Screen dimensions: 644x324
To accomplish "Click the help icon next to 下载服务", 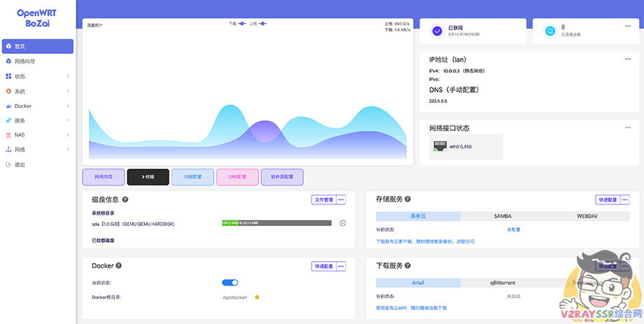I will [408, 266].
